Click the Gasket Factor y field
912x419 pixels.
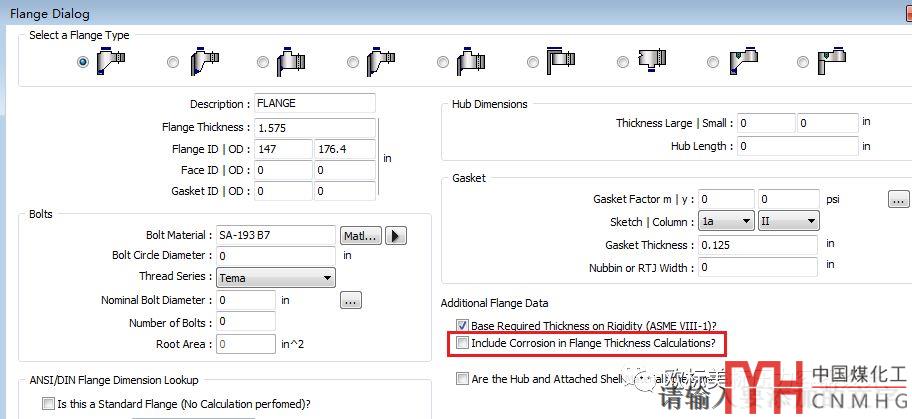click(x=789, y=200)
